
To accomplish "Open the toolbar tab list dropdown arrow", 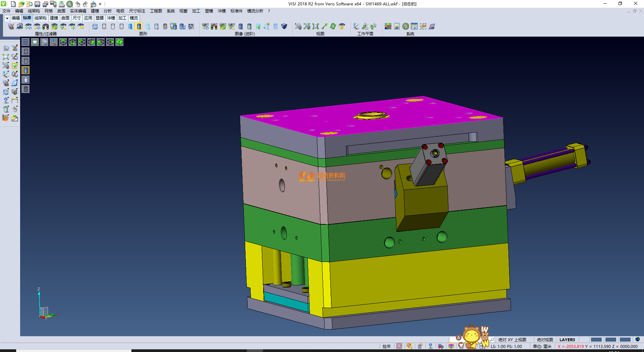I will (x=7, y=18).
